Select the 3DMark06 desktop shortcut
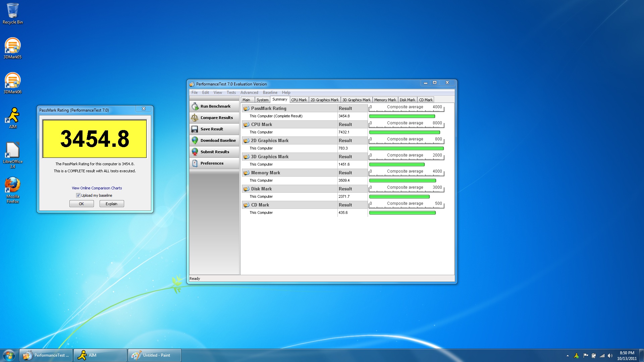 coord(13,83)
